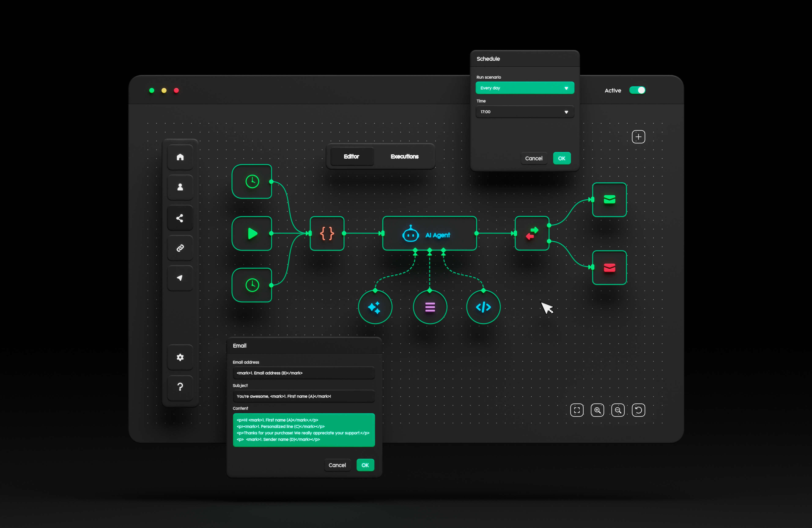Click the Subject input field

tap(303, 396)
